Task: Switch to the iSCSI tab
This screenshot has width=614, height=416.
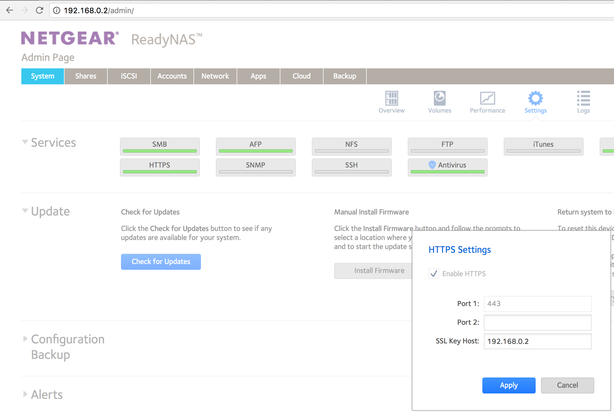Action: [x=129, y=76]
